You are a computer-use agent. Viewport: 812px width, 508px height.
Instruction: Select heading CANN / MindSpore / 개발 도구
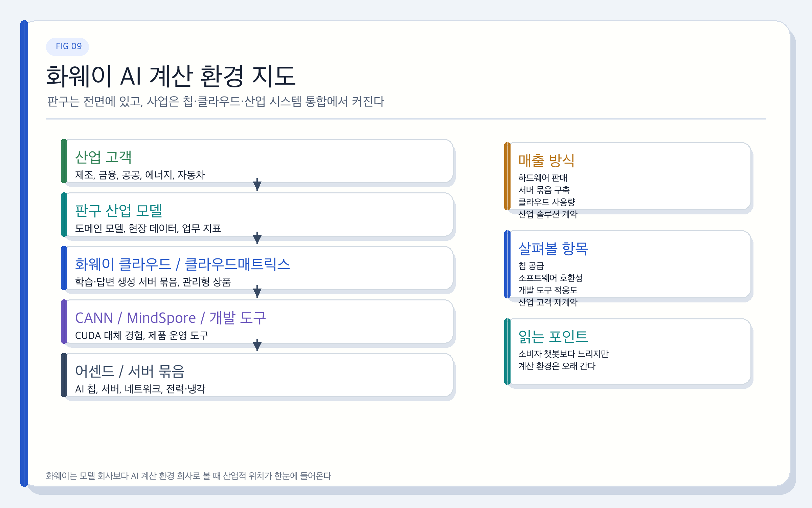tap(171, 318)
